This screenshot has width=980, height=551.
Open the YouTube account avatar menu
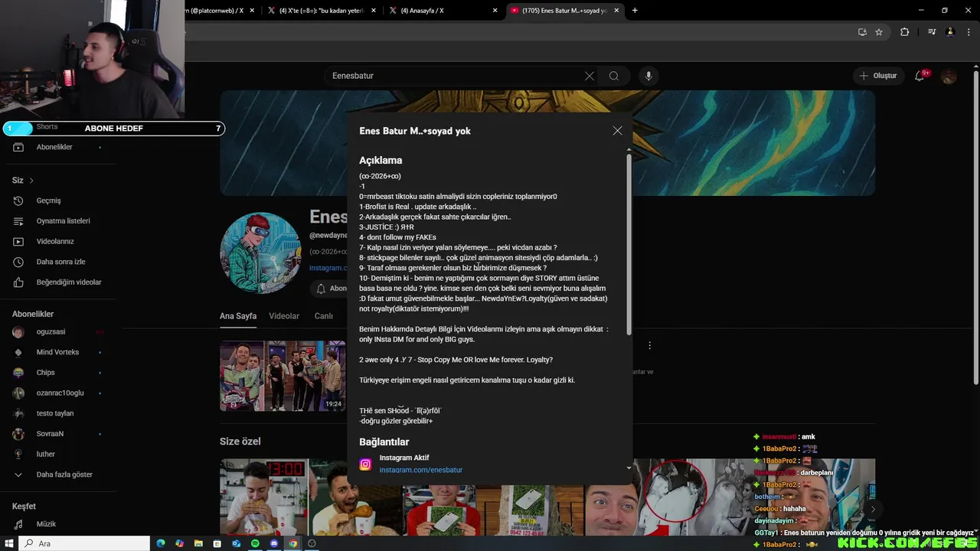pyautogui.click(x=949, y=76)
